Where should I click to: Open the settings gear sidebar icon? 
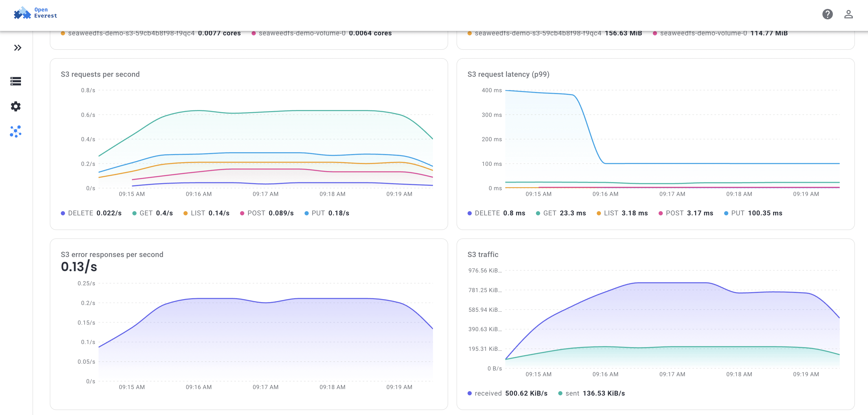[16, 106]
